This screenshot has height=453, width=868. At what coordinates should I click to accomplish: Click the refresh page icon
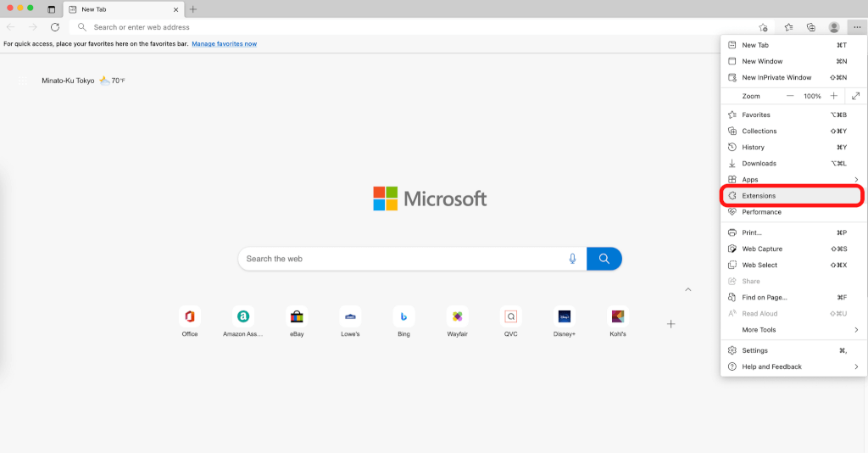click(55, 27)
